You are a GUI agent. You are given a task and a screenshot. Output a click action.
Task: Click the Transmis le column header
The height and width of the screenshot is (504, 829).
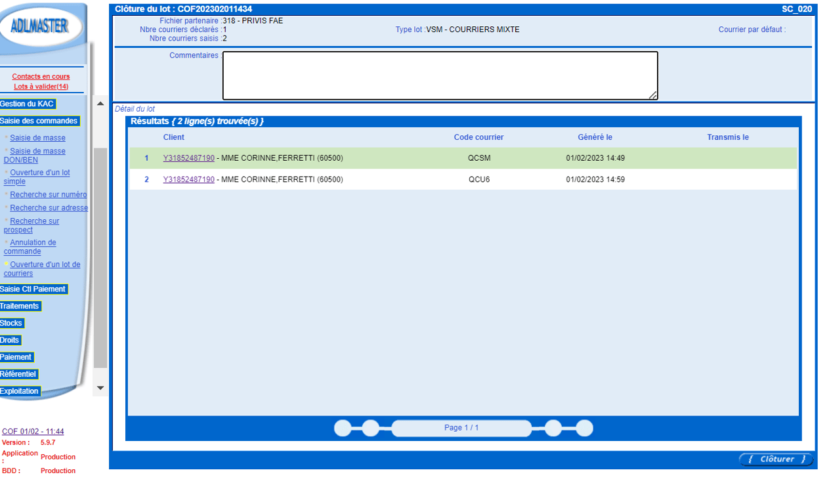coord(728,137)
